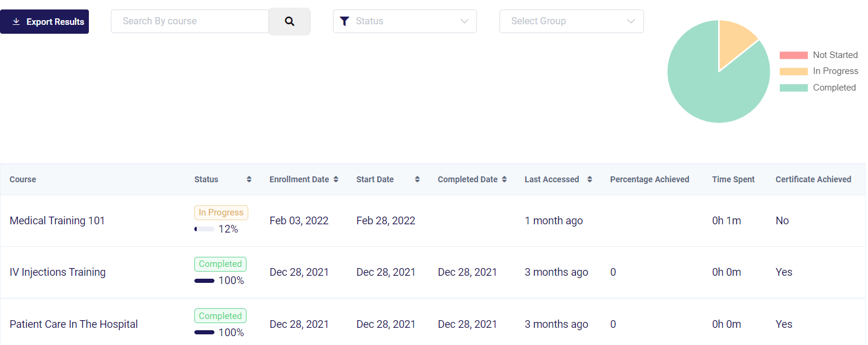Expand the Select Group dropdown

point(572,21)
